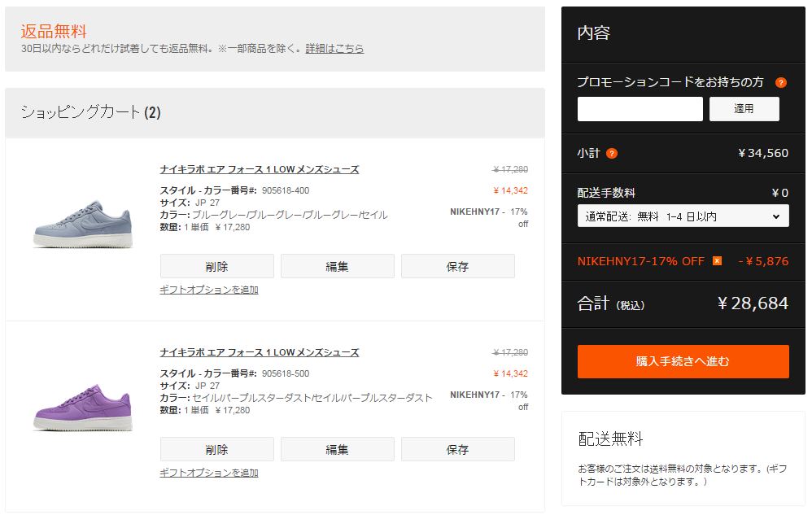The image size is (812, 515).
Task: Add gift option for the blue-grey shoe
Action: coord(209,290)
